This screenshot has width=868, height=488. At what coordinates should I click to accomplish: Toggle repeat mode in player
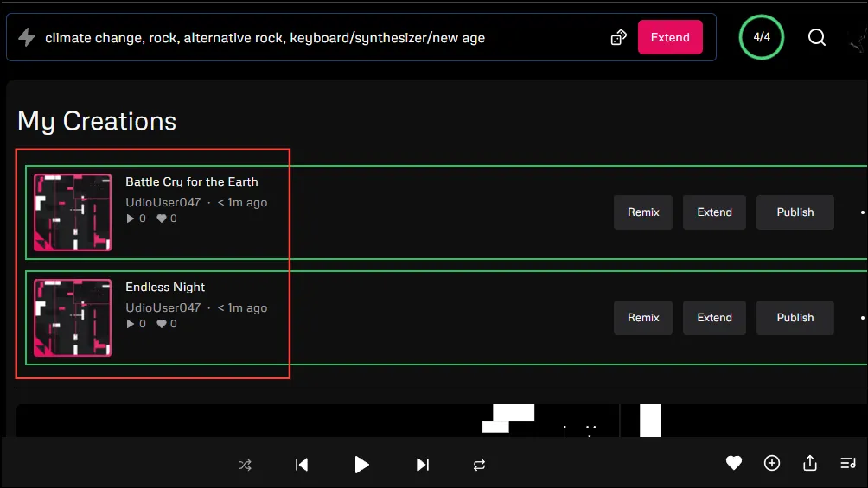(x=479, y=465)
